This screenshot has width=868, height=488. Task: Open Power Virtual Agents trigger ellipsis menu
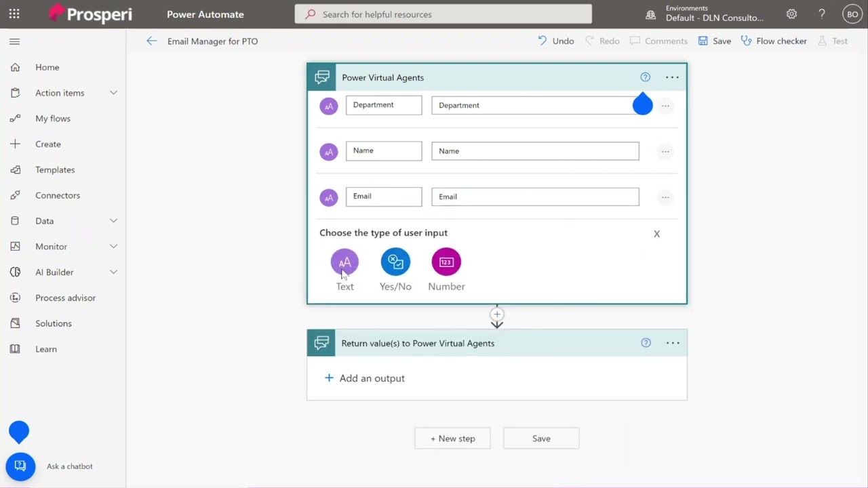coord(672,77)
